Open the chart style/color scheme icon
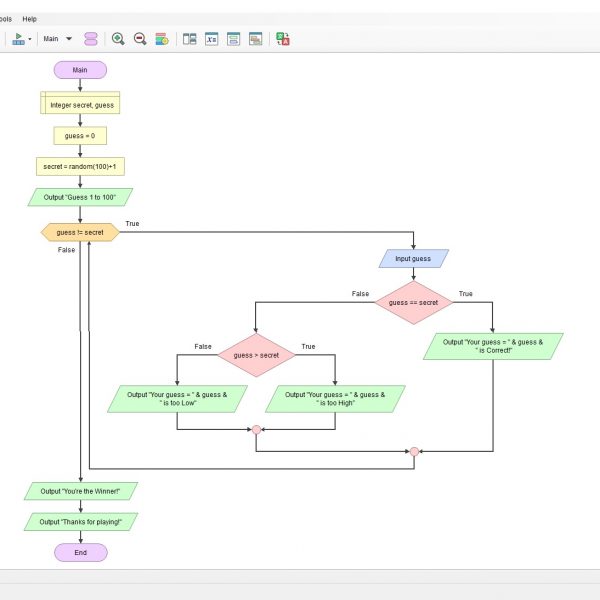Screen dimensions: 600x600 (161, 39)
